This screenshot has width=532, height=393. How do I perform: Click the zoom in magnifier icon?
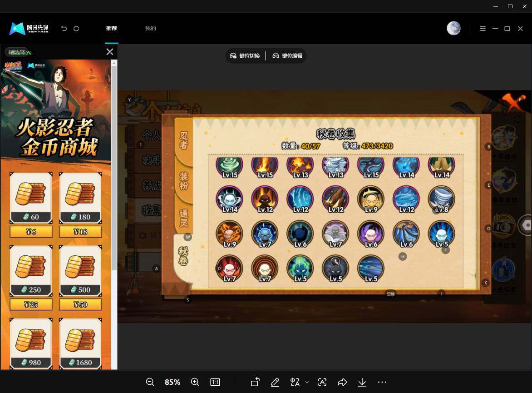click(x=195, y=382)
